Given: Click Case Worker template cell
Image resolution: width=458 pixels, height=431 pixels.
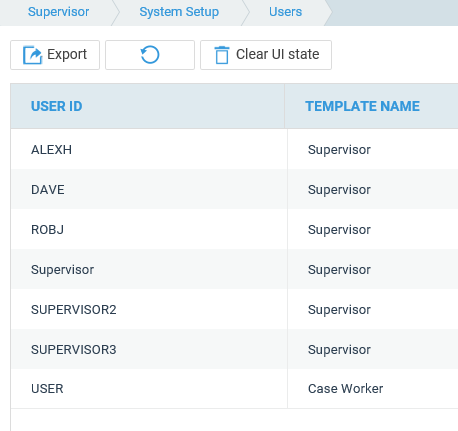Looking at the screenshot, I should pyautogui.click(x=373, y=389).
